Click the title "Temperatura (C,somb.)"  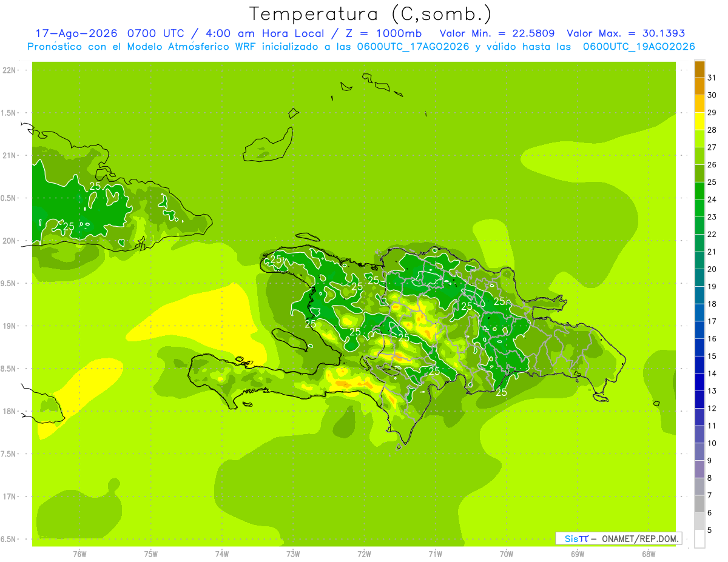(371, 14)
